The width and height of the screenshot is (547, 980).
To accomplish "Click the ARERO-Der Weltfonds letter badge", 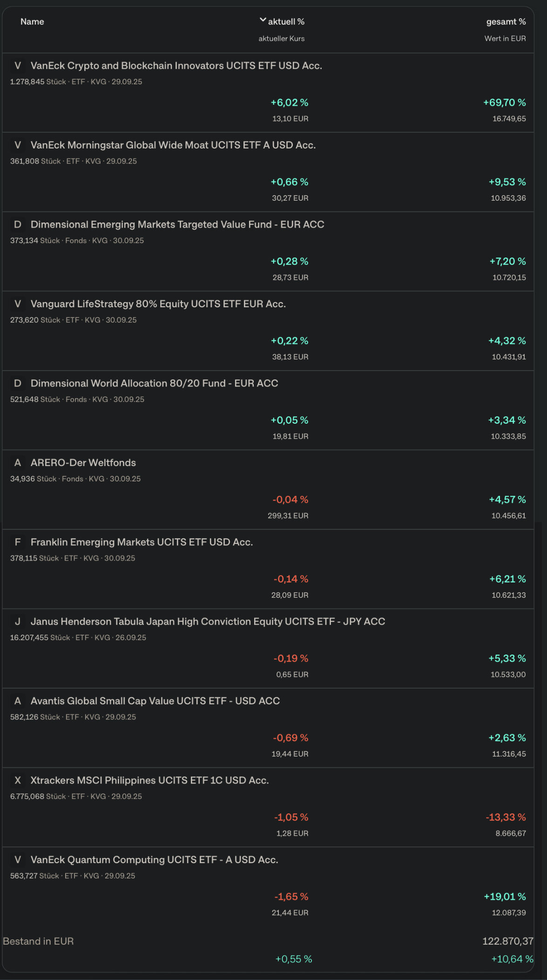I will coord(18,463).
